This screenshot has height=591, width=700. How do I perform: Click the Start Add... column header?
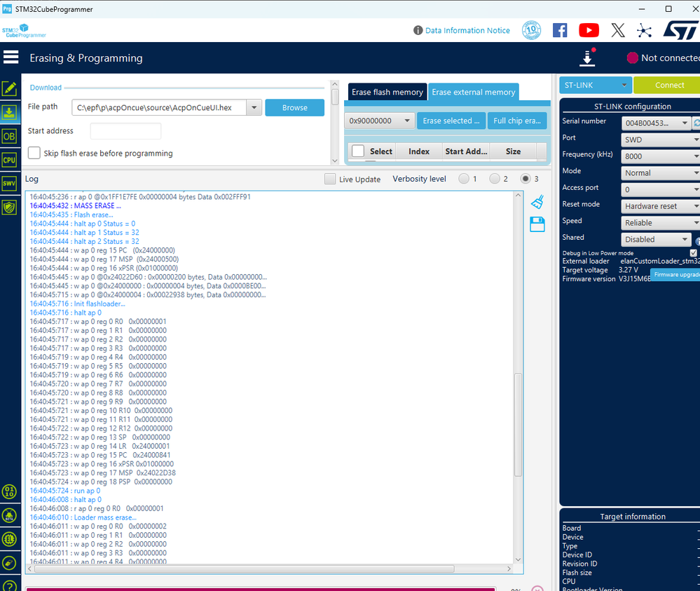[x=466, y=151]
